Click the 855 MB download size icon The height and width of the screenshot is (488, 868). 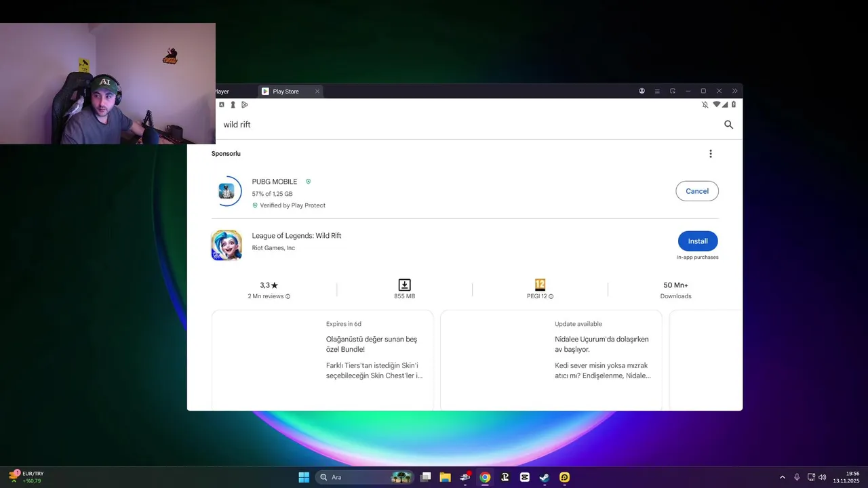tap(404, 285)
